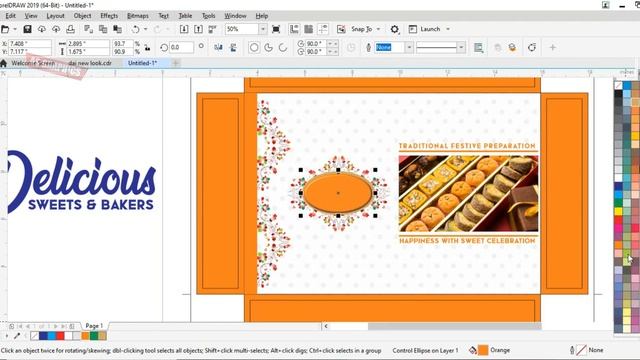
Task: Open the Snap To dropdown
Action: [x=378, y=29]
